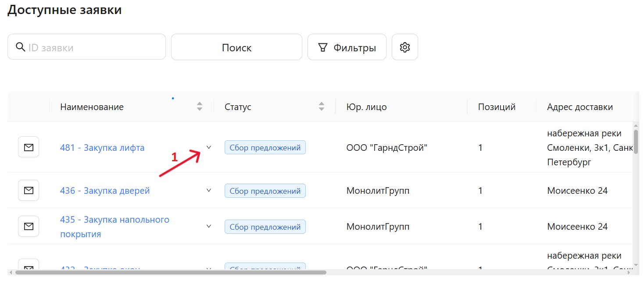Click the Юр. лицо column header
This screenshot has width=644, height=281.
pos(367,107)
